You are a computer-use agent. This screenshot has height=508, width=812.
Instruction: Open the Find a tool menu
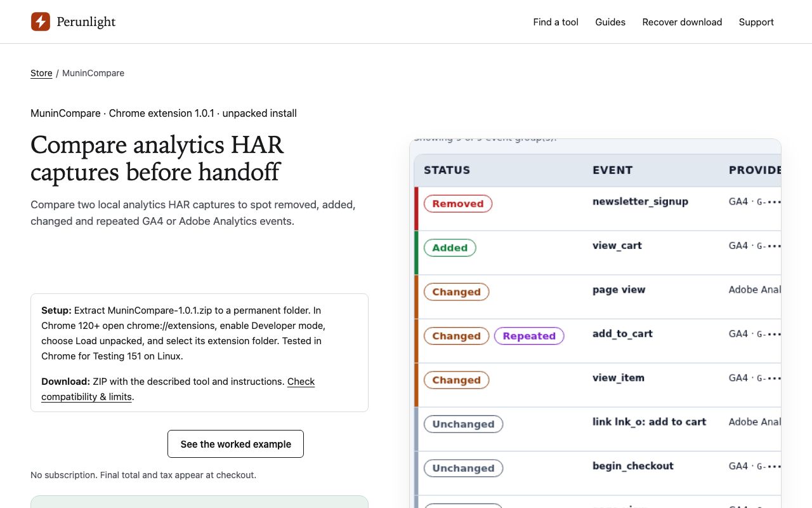pyautogui.click(x=556, y=22)
